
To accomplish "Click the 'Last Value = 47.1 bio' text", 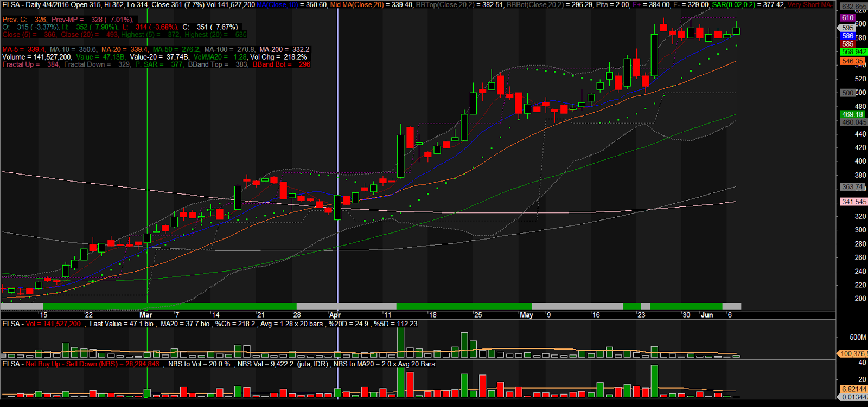I will (122, 324).
